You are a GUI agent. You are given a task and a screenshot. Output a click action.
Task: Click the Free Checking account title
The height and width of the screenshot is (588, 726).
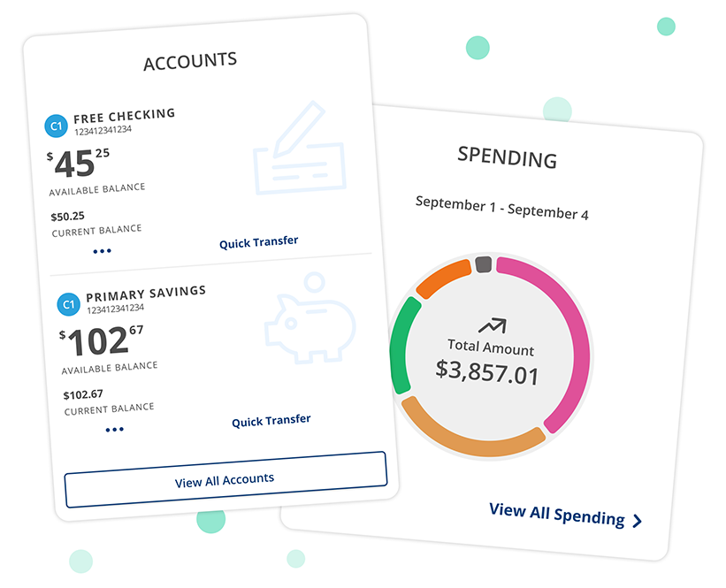(124, 115)
